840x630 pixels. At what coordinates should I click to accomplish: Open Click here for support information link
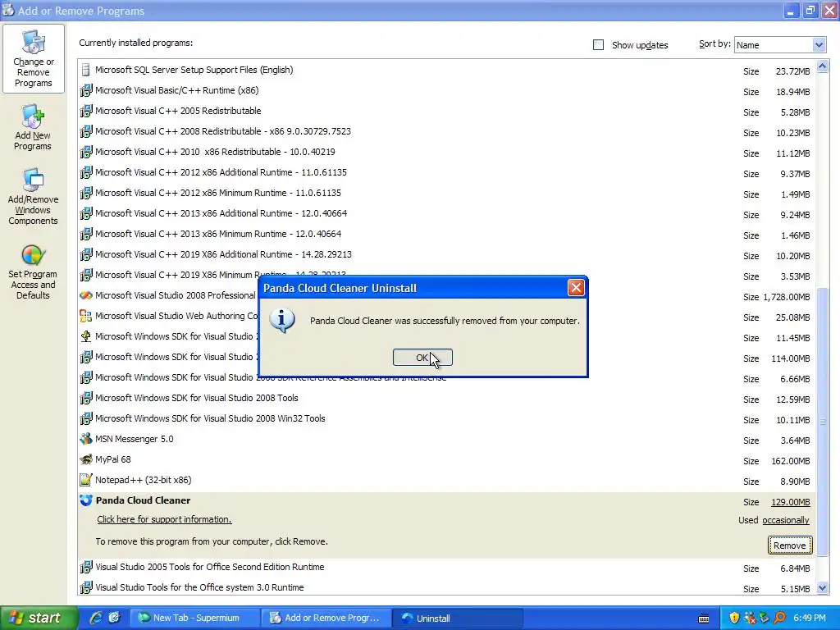pyautogui.click(x=164, y=519)
